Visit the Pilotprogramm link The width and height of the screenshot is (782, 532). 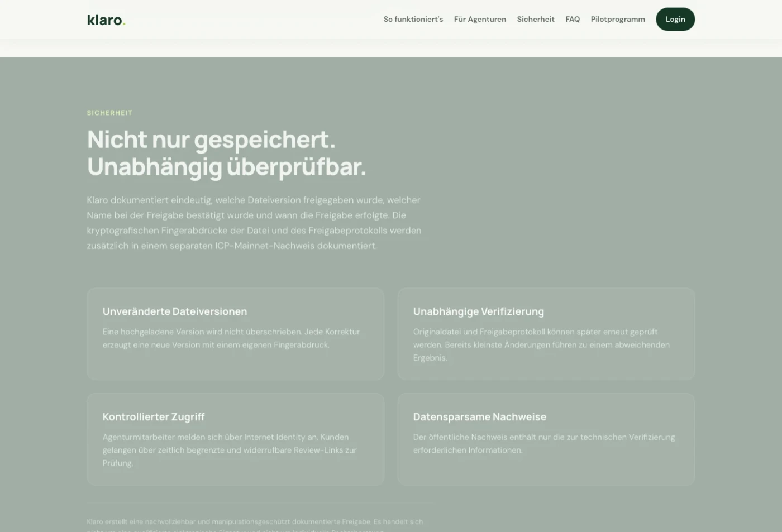tap(618, 19)
